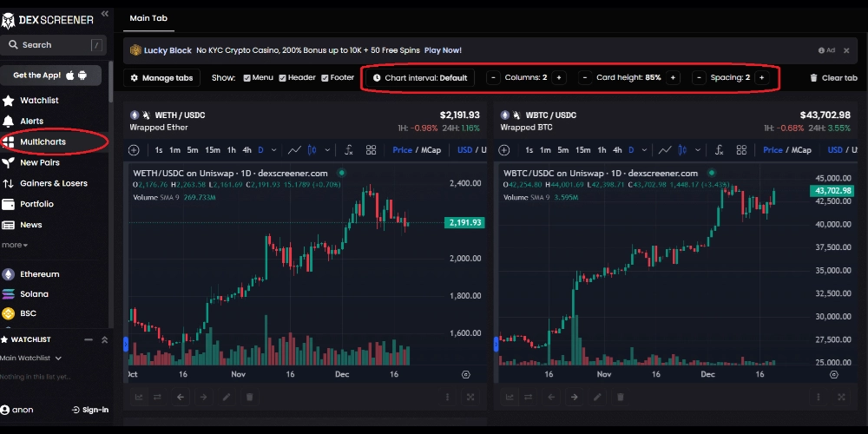Click the Clear tab button
868x434 pixels.
(x=833, y=78)
